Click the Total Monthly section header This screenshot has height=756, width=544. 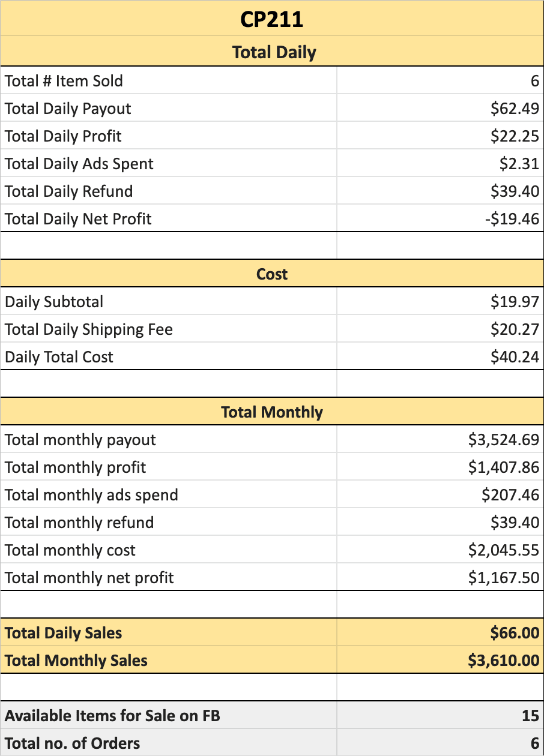[272, 412]
